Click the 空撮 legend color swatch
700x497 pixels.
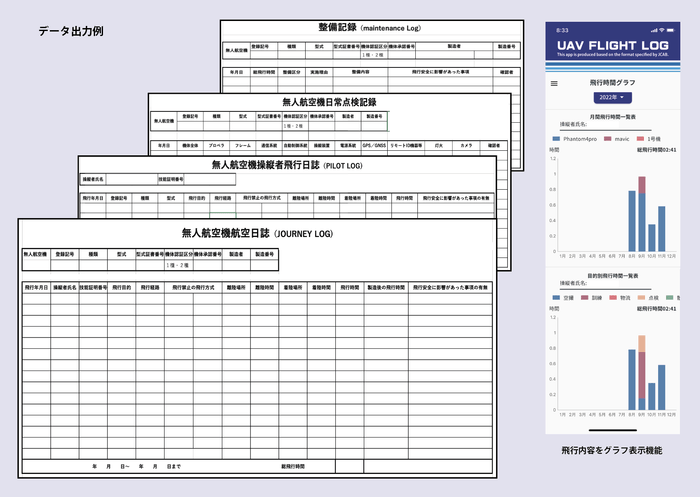pos(555,297)
